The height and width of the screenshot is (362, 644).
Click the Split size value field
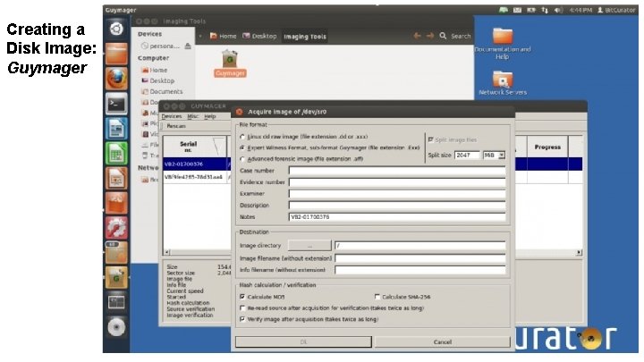point(467,156)
